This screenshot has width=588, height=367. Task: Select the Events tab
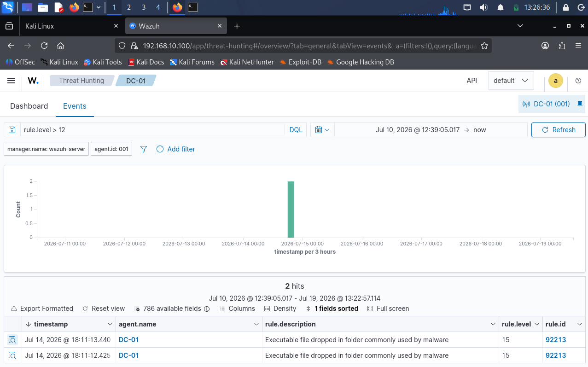tap(75, 106)
